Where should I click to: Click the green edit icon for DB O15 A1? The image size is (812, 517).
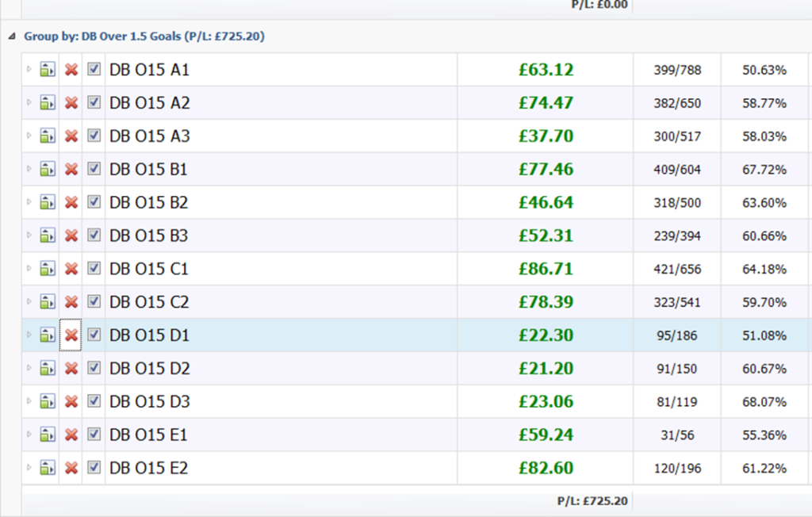[x=48, y=70]
